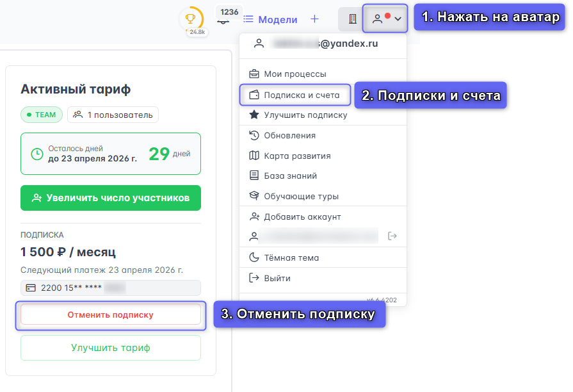Viewport: 573px width, 392px height.
Task: Open the notifications bell with 1236 badge
Action: pos(223,19)
